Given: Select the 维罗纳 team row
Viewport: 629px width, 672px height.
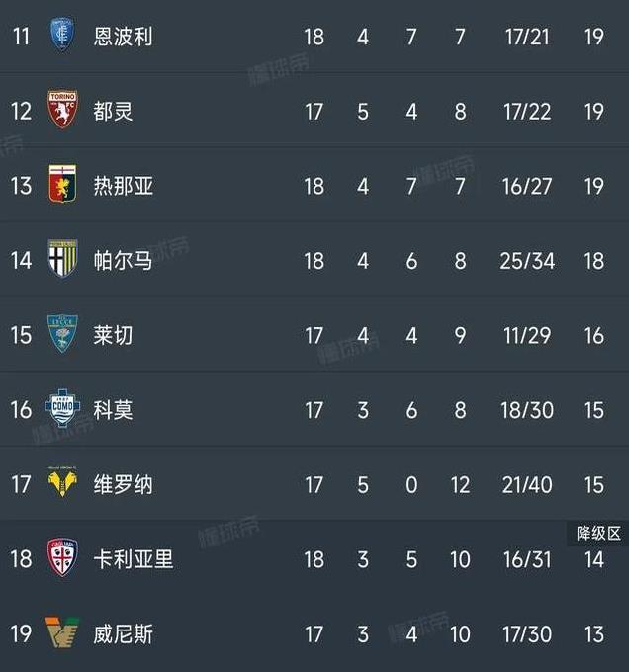Looking at the screenshot, I should 314,484.
